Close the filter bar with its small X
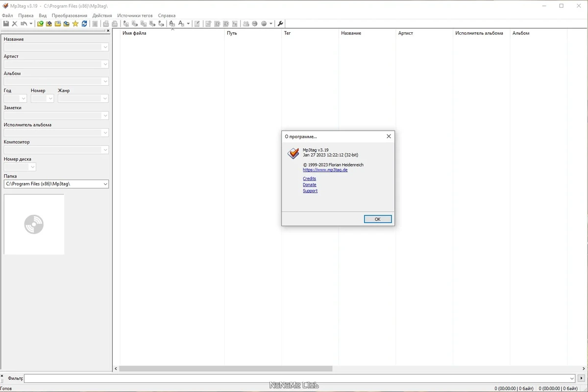The width and height of the screenshot is (588, 392). pos(2,376)
